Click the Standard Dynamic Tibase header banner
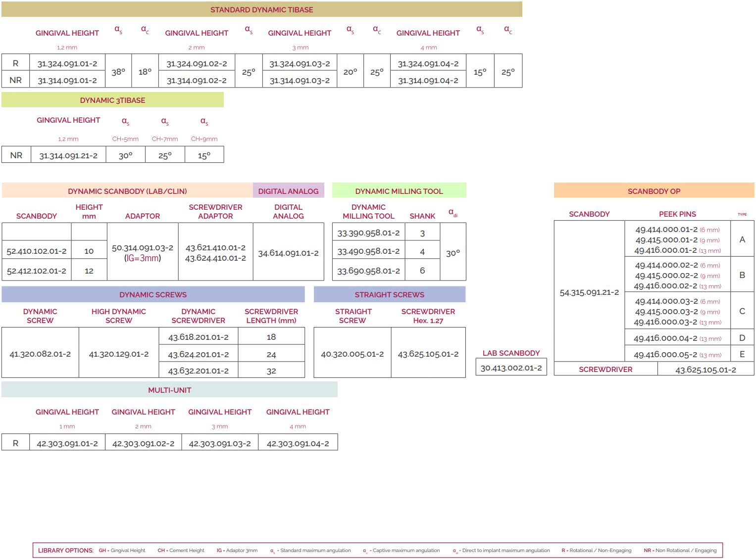The height and width of the screenshot is (559, 756). (261, 10)
